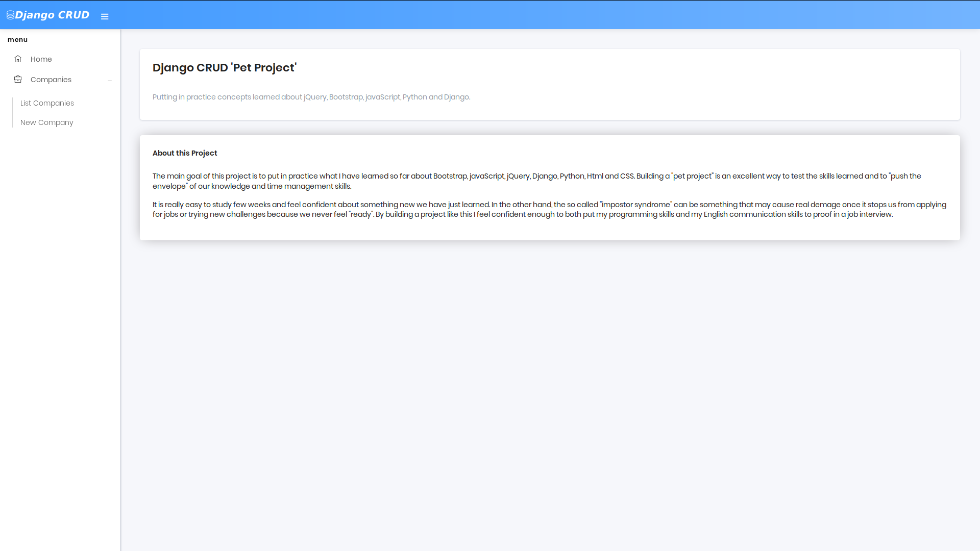Viewport: 980px width, 551px height.
Task: Click the 'menu' sidebar section label
Action: point(17,39)
